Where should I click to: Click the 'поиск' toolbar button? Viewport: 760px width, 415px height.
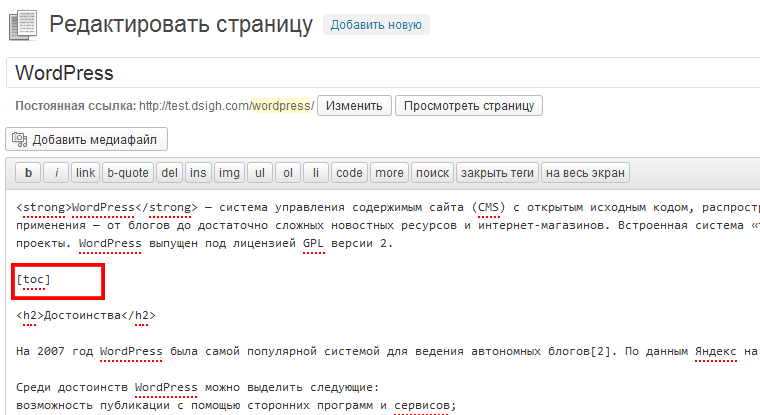coord(432,173)
